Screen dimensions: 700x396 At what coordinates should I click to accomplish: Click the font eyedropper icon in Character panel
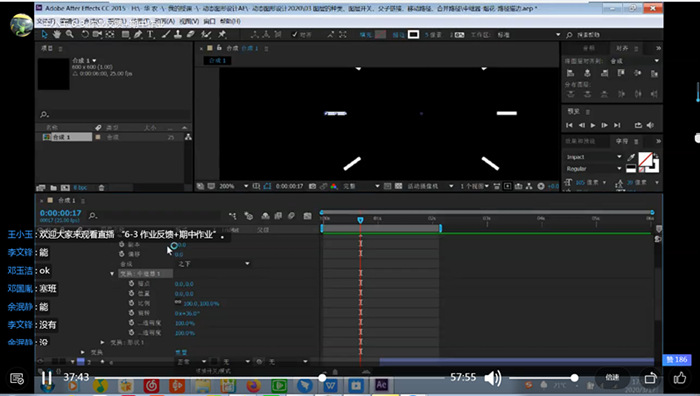point(631,157)
